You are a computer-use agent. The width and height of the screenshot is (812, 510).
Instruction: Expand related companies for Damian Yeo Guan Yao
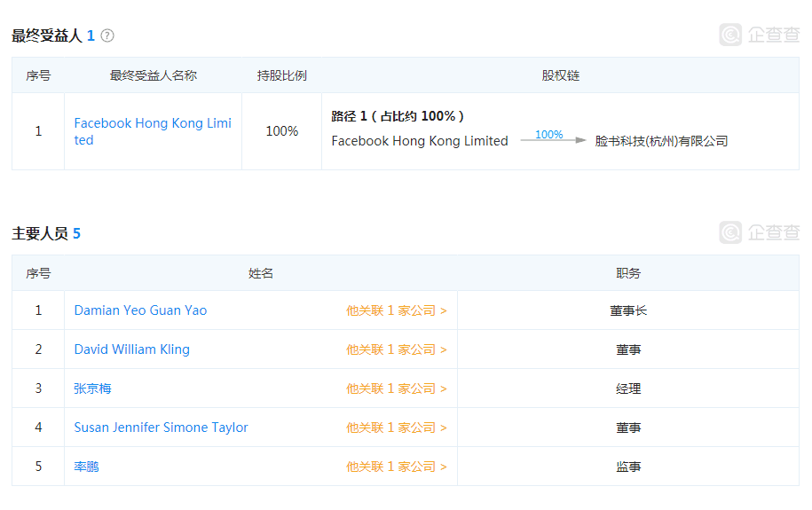click(x=396, y=310)
